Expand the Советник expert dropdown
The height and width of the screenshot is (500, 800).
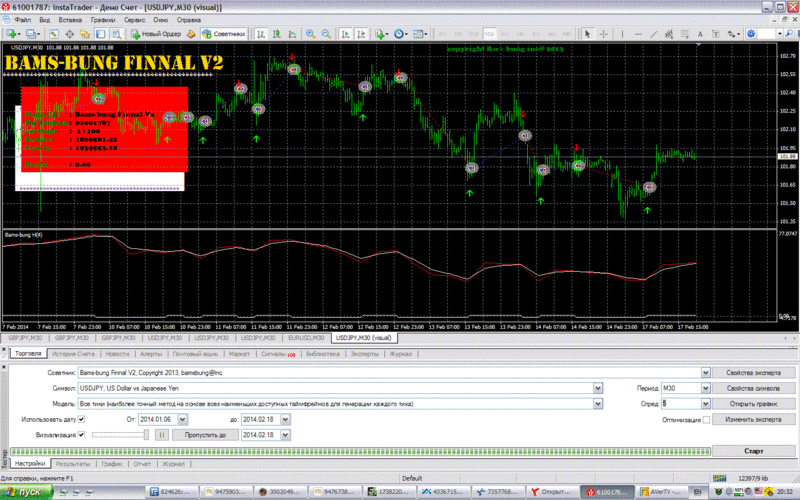click(705, 373)
